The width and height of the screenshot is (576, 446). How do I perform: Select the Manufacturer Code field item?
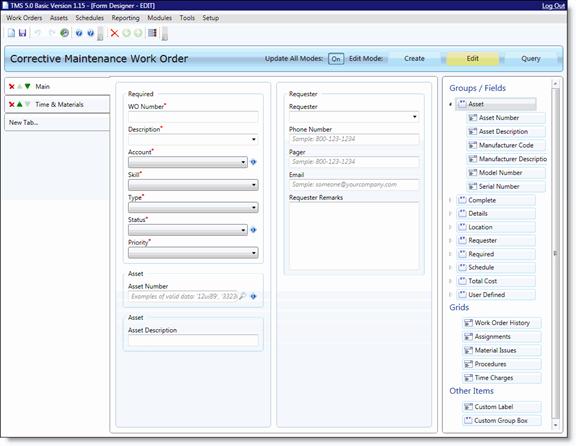(506, 145)
